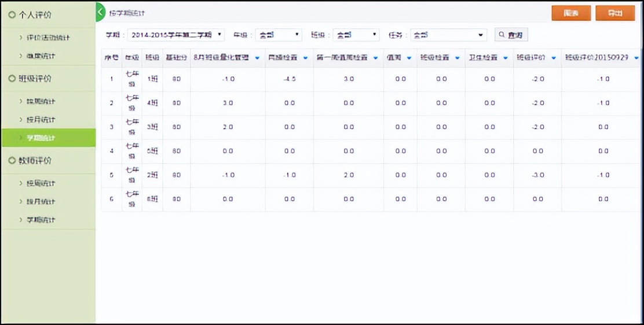Click the circle icon beside 个人评价
Viewport: 644px width, 325px height.
tap(12, 15)
